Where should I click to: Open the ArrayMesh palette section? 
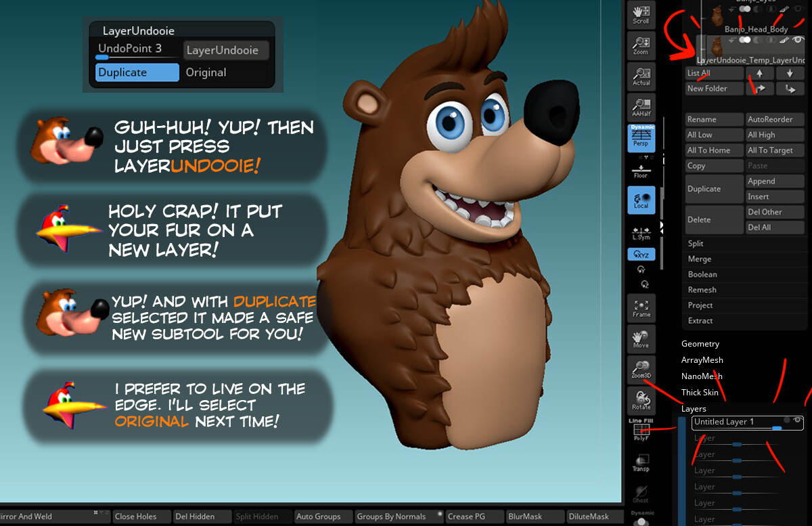click(702, 360)
